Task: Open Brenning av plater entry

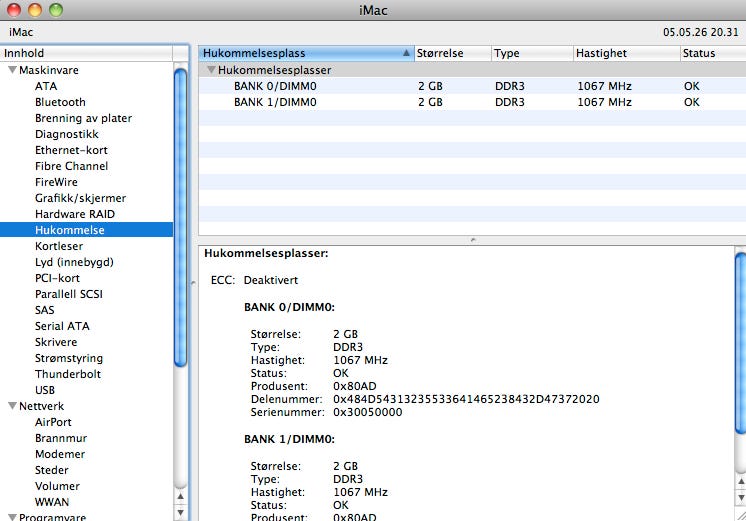Action: coord(83,118)
